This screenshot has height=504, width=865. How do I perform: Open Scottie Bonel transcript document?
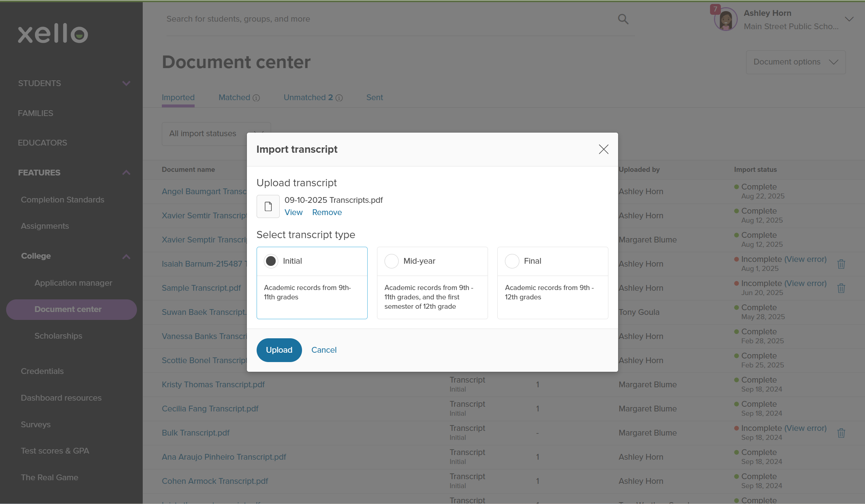tap(204, 360)
